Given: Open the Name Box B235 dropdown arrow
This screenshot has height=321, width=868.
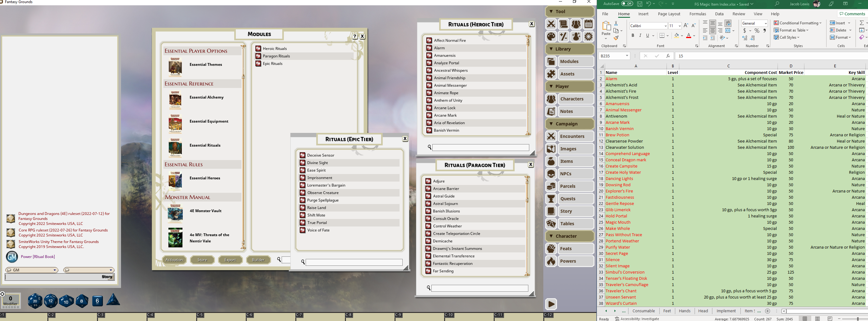Looking at the screenshot, I should pos(627,56).
